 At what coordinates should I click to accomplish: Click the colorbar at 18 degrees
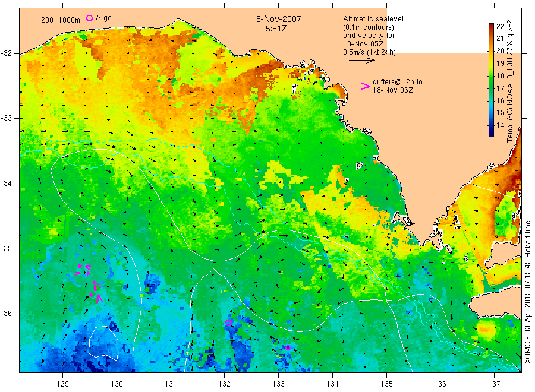click(492, 75)
